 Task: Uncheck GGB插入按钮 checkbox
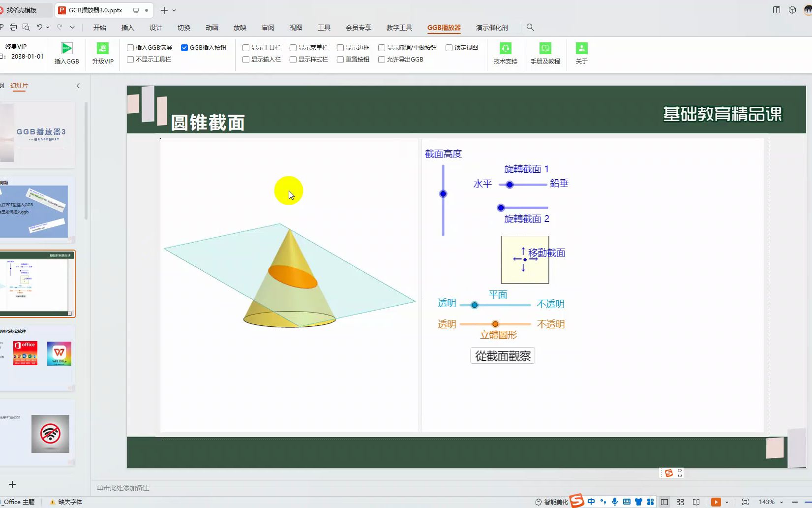click(184, 48)
